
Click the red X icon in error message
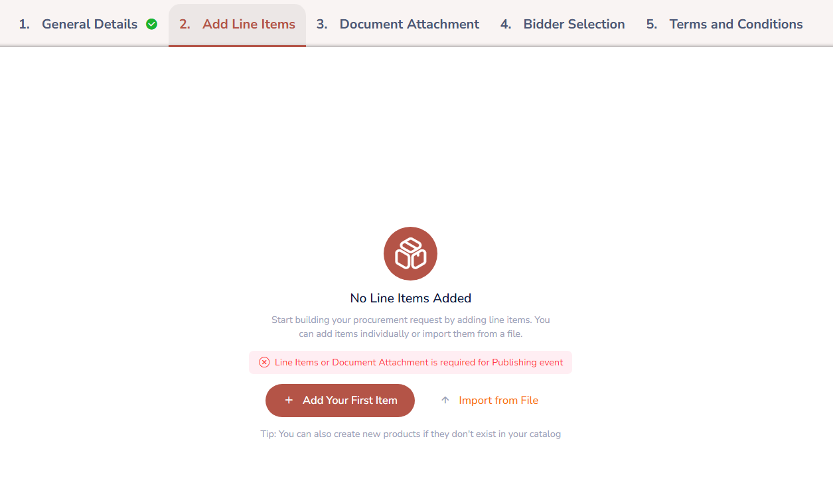(264, 362)
